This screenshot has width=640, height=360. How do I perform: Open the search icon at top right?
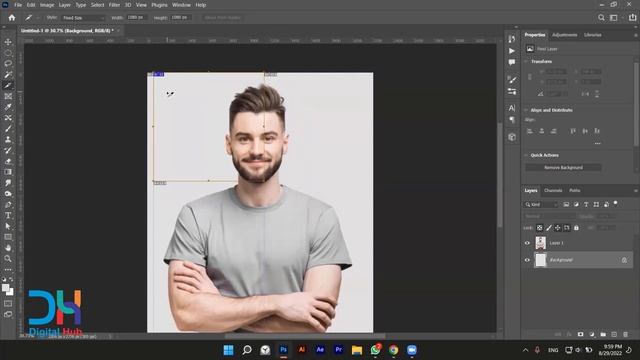click(601, 18)
